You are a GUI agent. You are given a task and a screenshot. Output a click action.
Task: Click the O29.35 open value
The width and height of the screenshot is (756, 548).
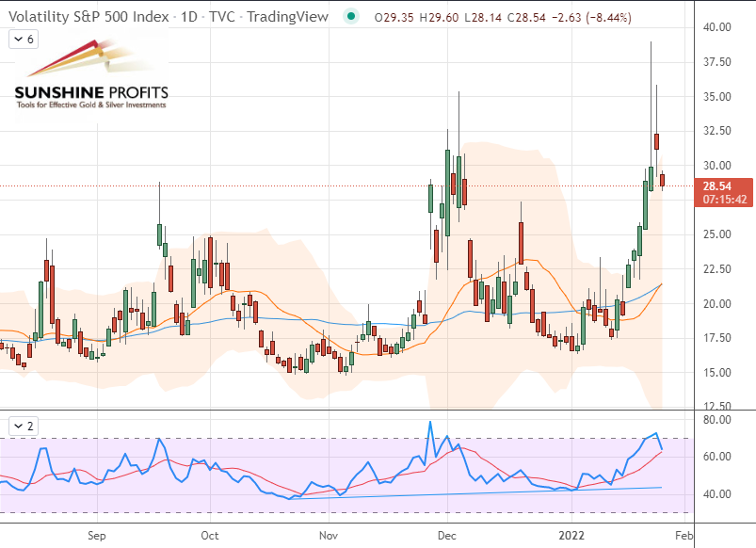394,18
